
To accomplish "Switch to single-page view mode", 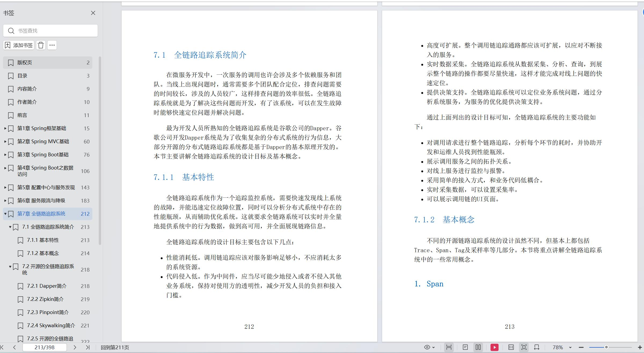I will (x=465, y=347).
